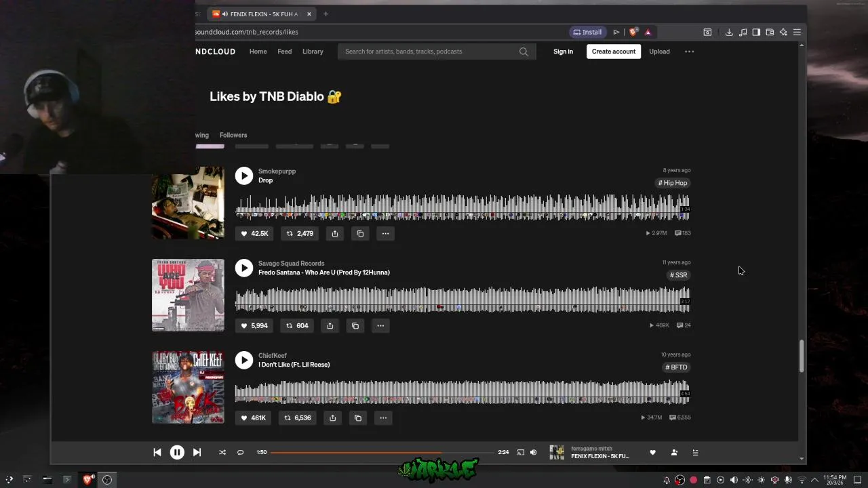This screenshot has height=488, width=868.
Task: Click Create account button
Action: pos(614,52)
